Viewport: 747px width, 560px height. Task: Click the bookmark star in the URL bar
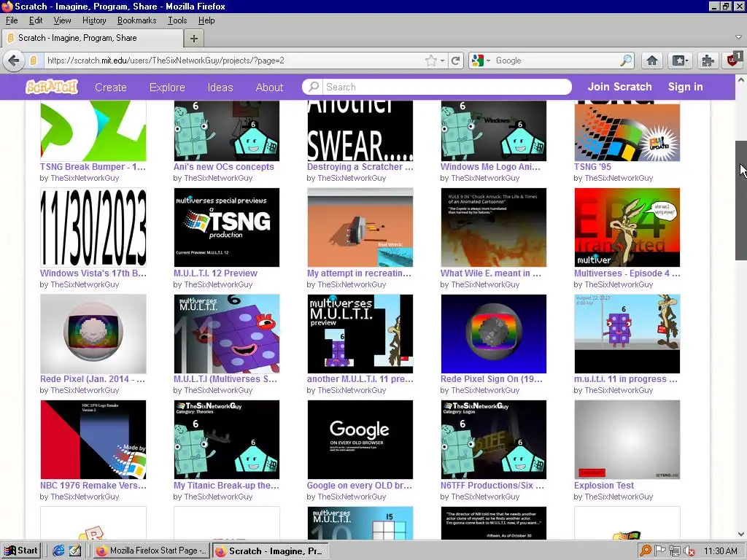point(430,61)
